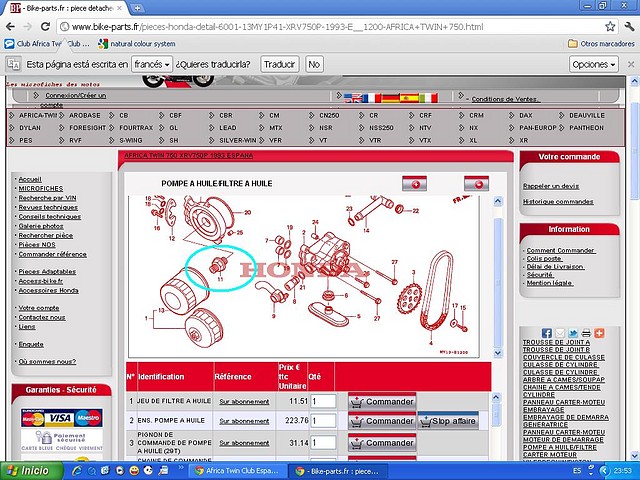Bookmark this page with the star
This screenshot has height=480, width=640.
tap(610, 27)
